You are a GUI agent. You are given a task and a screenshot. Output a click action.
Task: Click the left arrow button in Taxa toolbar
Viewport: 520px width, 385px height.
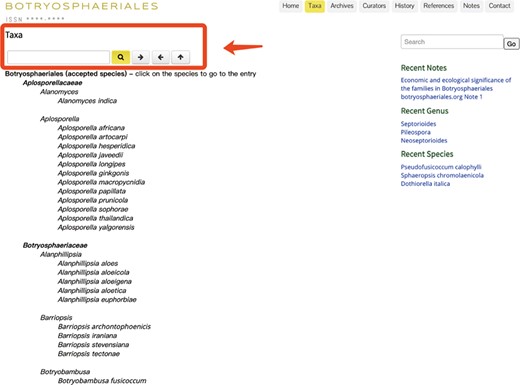(161, 57)
